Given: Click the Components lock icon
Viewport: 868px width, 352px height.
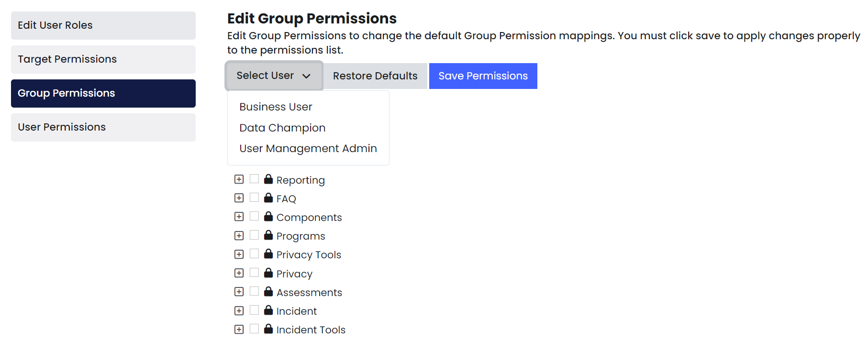Looking at the screenshot, I should pyautogui.click(x=268, y=217).
